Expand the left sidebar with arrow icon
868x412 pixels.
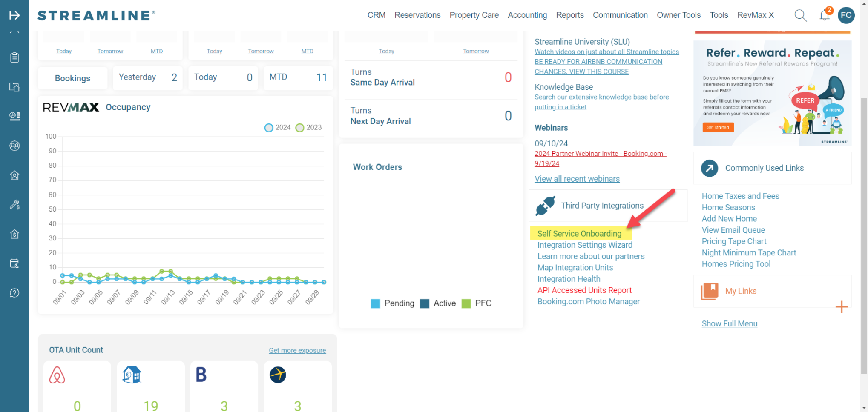click(x=14, y=16)
